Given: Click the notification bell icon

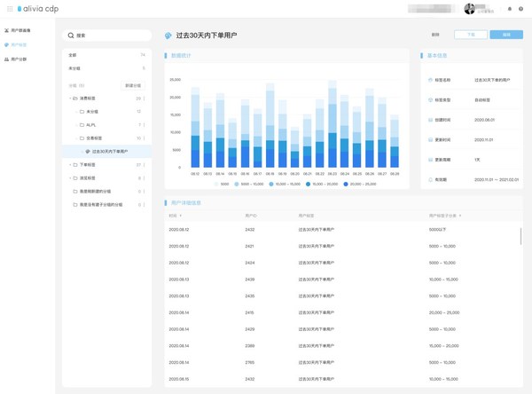Looking at the screenshot, I should point(510,9).
